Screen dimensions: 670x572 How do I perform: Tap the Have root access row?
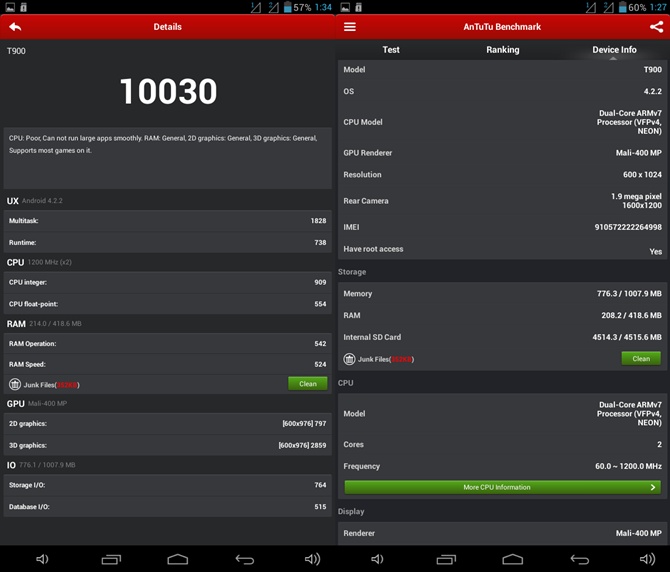pyautogui.click(x=502, y=249)
